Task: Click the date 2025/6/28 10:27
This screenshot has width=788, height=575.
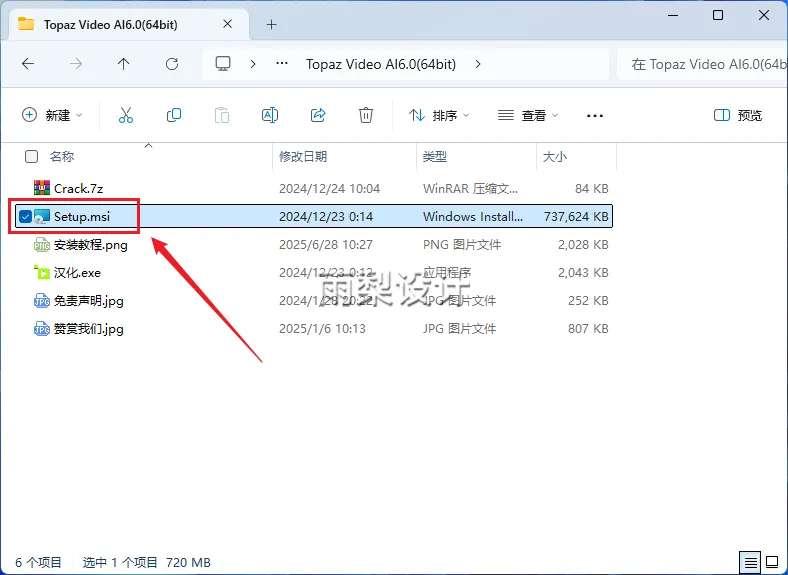Action: click(x=326, y=245)
